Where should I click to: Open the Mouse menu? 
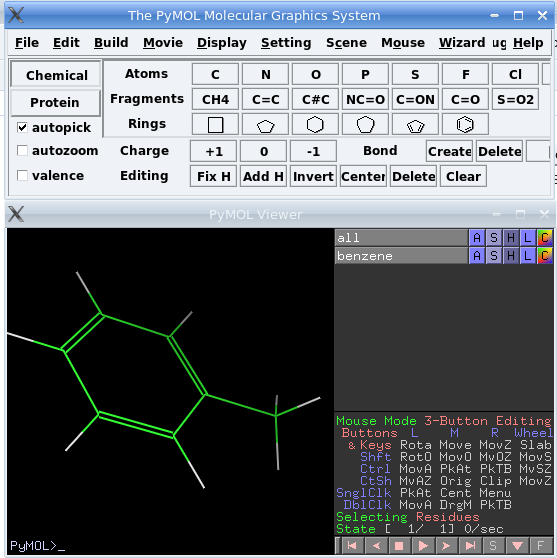coord(403,43)
